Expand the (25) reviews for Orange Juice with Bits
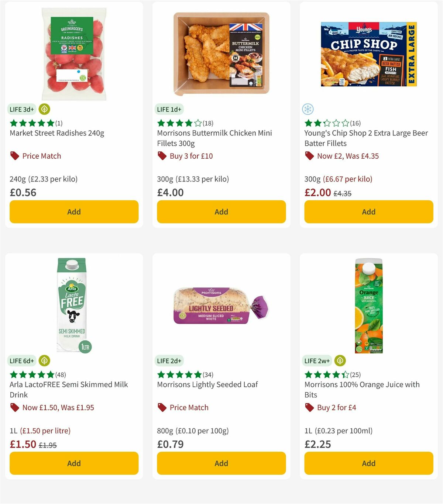The width and height of the screenshot is (443, 504). pyautogui.click(x=355, y=374)
